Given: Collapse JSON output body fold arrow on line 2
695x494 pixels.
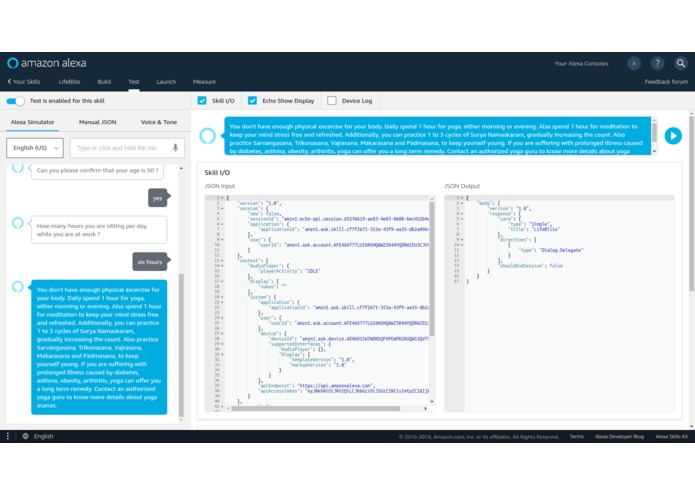Looking at the screenshot, I should click(x=461, y=203).
